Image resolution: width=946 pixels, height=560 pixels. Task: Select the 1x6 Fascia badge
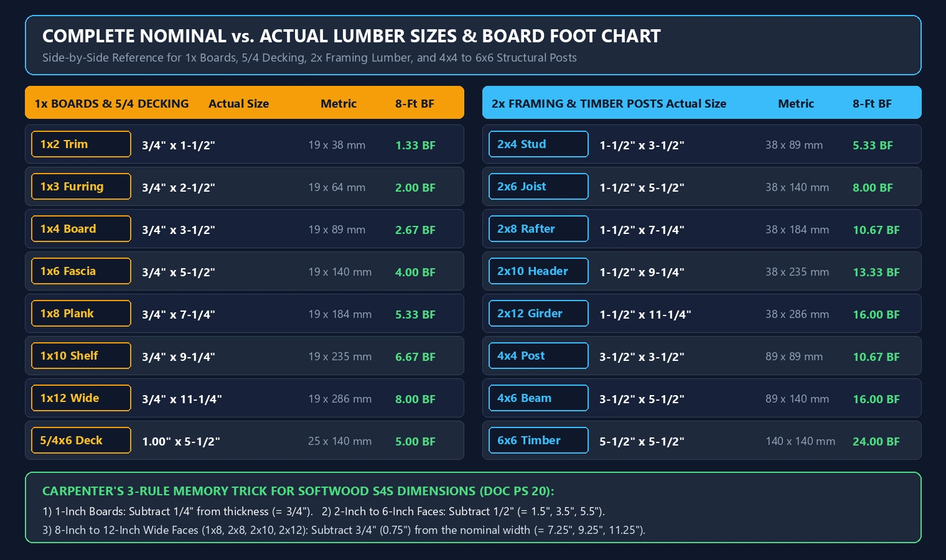81,271
